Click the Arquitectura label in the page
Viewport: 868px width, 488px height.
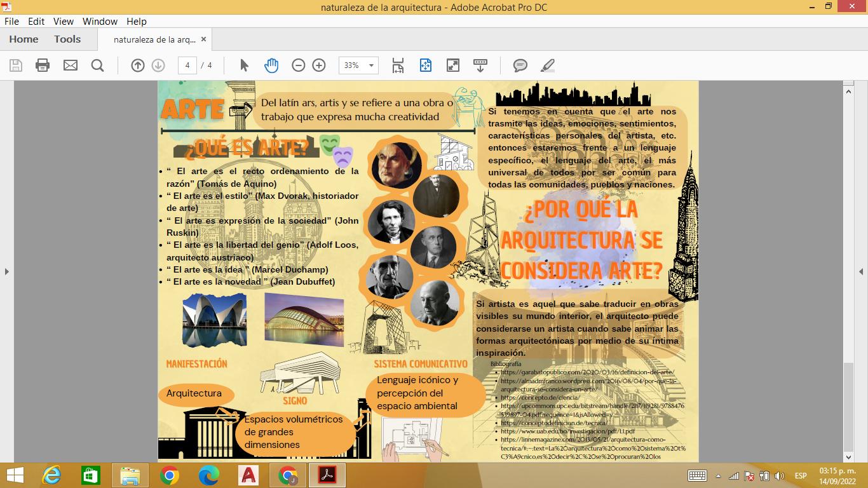(x=194, y=393)
